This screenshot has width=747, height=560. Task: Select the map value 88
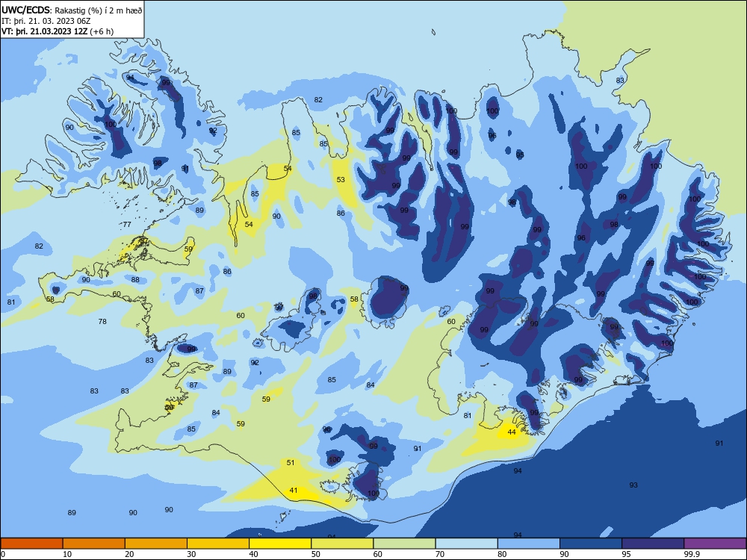click(x=135, y=279)
